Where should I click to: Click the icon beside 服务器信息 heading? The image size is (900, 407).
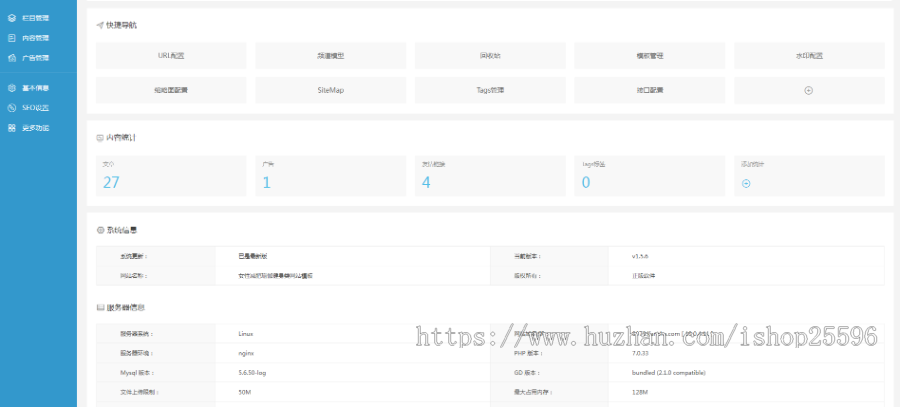[x=100, y=308]
